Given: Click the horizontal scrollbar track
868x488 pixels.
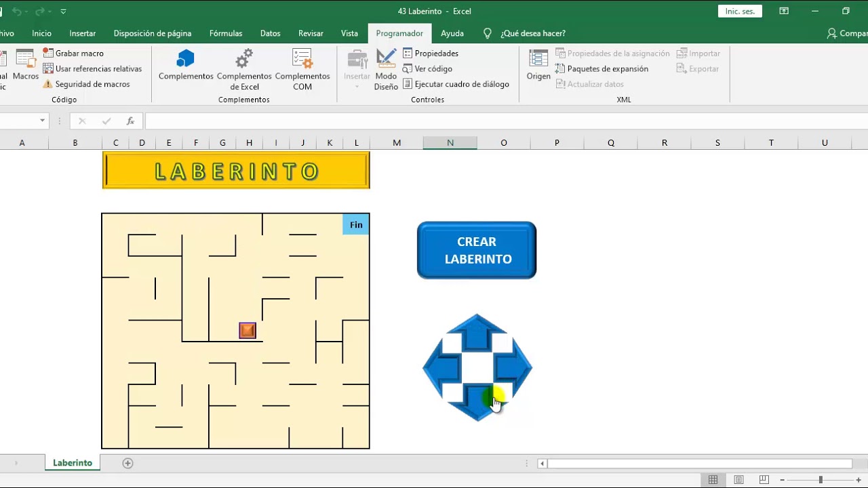Looking at the screenshot, I should pyautogui.click(x=699, y=464).
